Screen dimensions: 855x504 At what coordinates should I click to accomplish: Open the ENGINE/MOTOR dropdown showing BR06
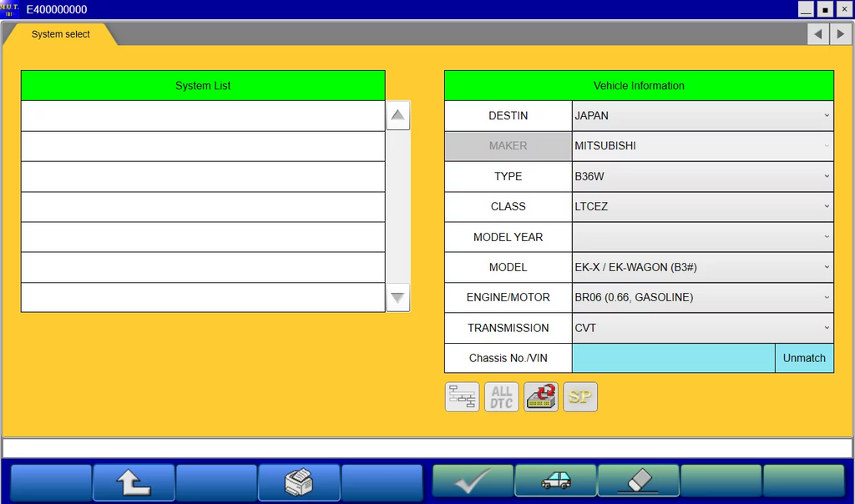coord(702,297)
